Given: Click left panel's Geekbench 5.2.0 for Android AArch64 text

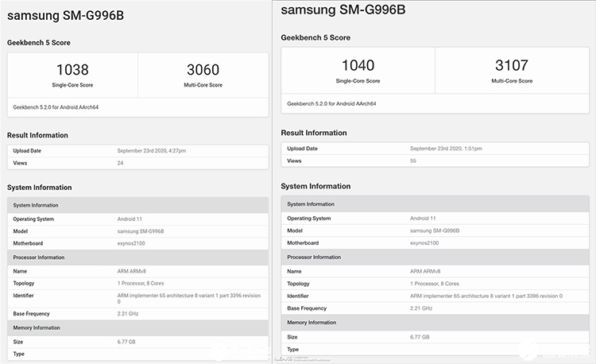Looking at the screenshot, I should (x=56, y=107).
